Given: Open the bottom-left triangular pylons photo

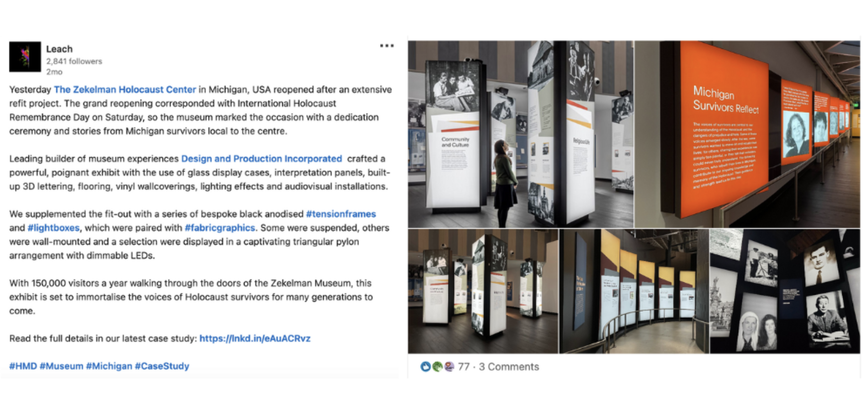Looking at the screenshot, I should (x=483, y=291).
